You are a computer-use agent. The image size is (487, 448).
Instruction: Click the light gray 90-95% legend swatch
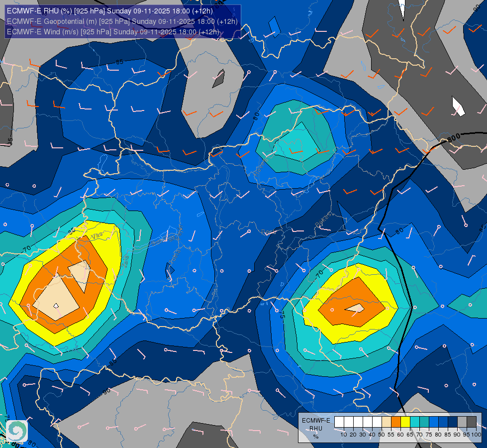(x=462, y=422)
